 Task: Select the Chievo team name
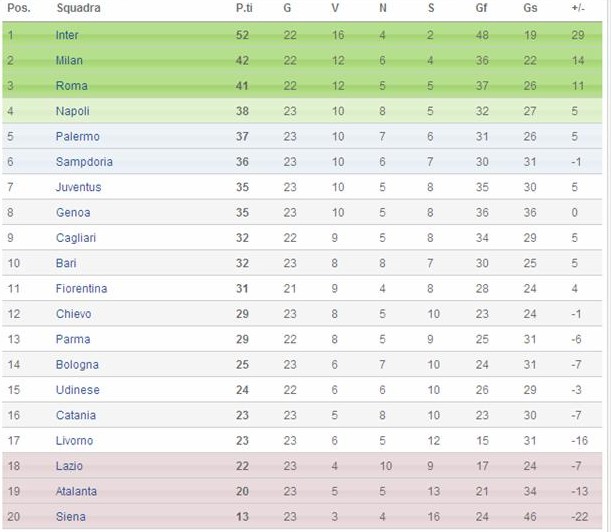click(x=73, y=314)
